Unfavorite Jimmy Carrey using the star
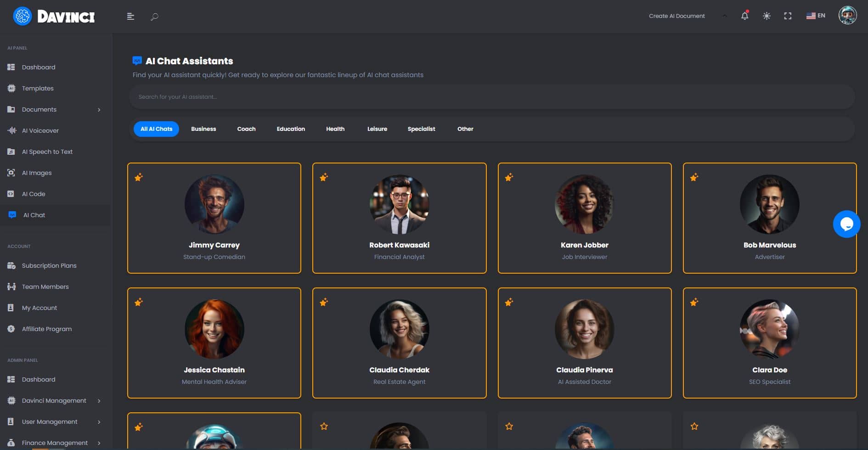This screenshot has width=868, height=450. [x=139, y=177]
